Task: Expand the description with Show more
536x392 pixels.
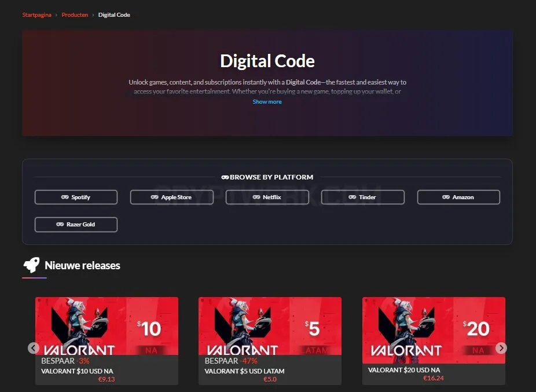Action: click(x=267, y=101)
